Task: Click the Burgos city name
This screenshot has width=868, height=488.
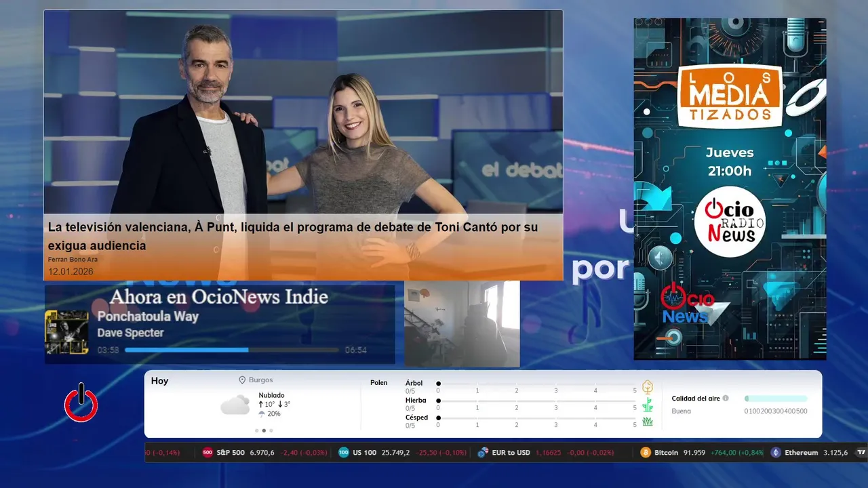Action: pos(261,380)
